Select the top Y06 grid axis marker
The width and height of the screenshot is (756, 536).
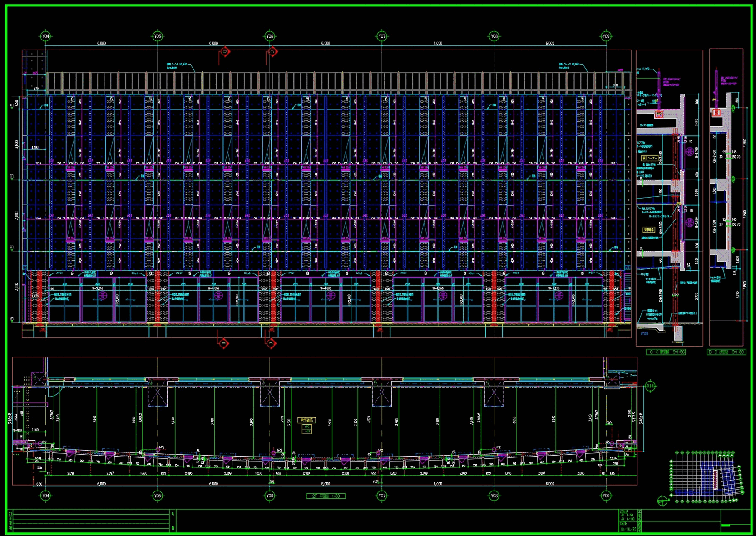click(x=270, y=36)
